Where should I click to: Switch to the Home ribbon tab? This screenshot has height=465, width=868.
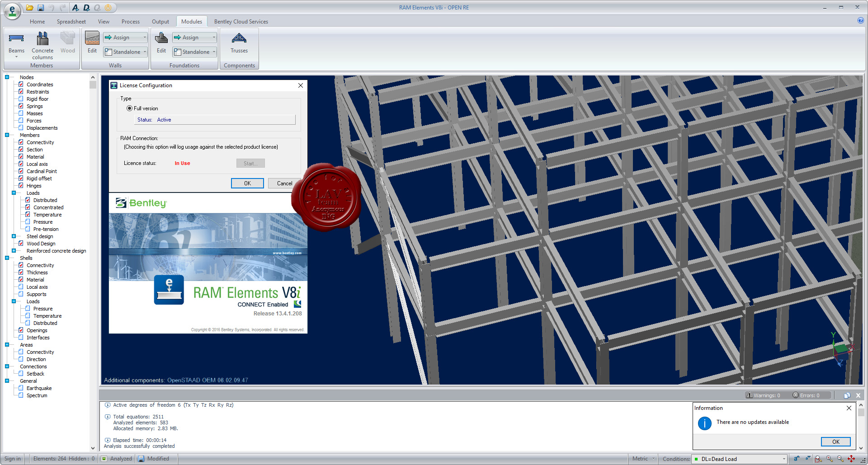tap(38, 22)
